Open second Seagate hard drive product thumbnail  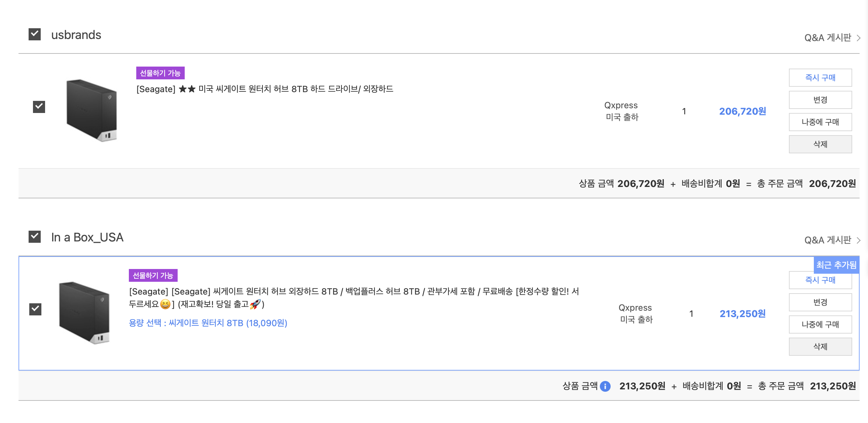(x=84, y=312)
